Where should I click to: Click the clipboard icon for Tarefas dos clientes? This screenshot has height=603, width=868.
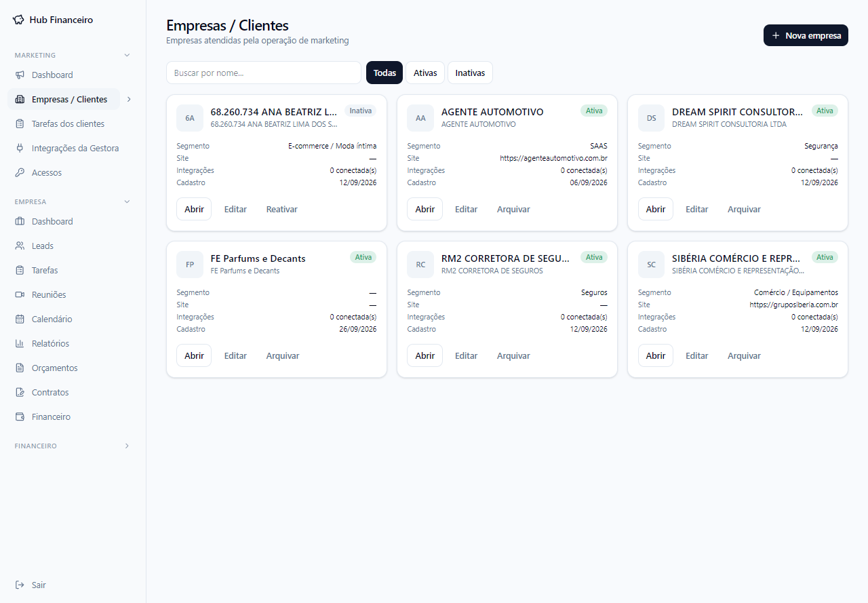tap(20, 123)
